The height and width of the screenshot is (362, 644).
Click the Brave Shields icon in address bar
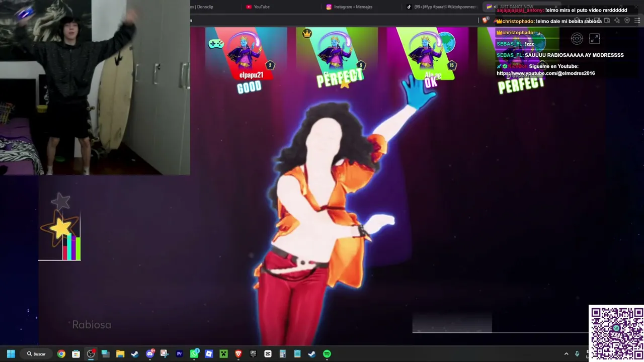[485, 21]
